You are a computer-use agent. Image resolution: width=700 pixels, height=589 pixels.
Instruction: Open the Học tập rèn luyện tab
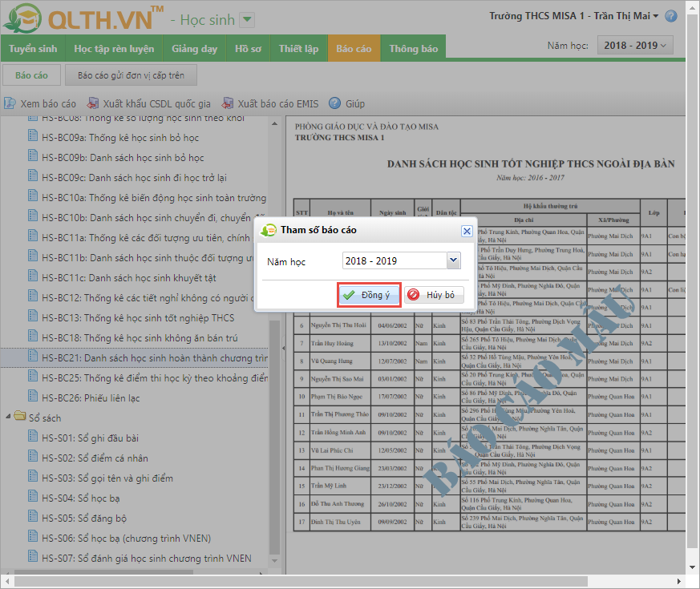click(x=115, y=49)
